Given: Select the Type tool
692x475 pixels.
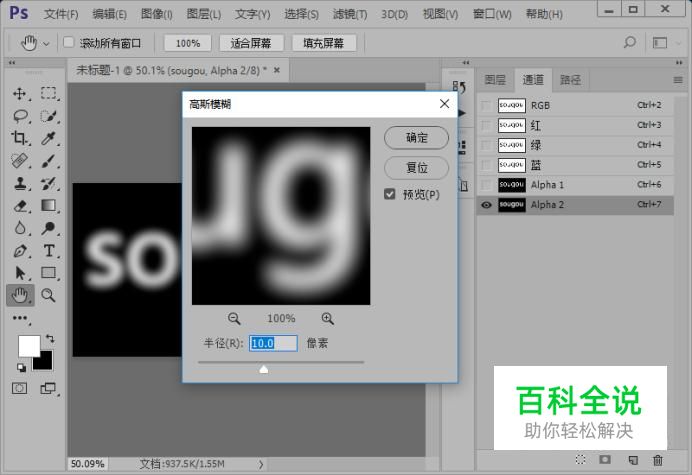Looking at the screenshot, I should coord(49,251).
